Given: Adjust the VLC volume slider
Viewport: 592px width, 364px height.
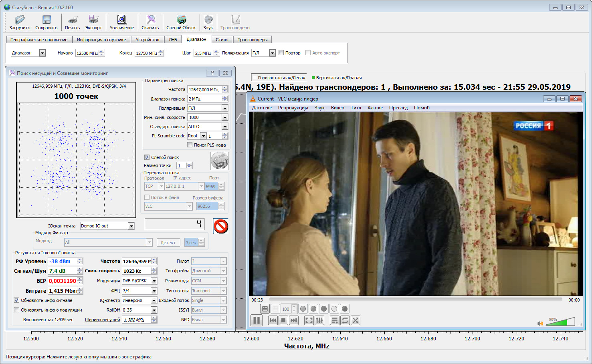Looking at the screenshot, I should coord(560,322).
